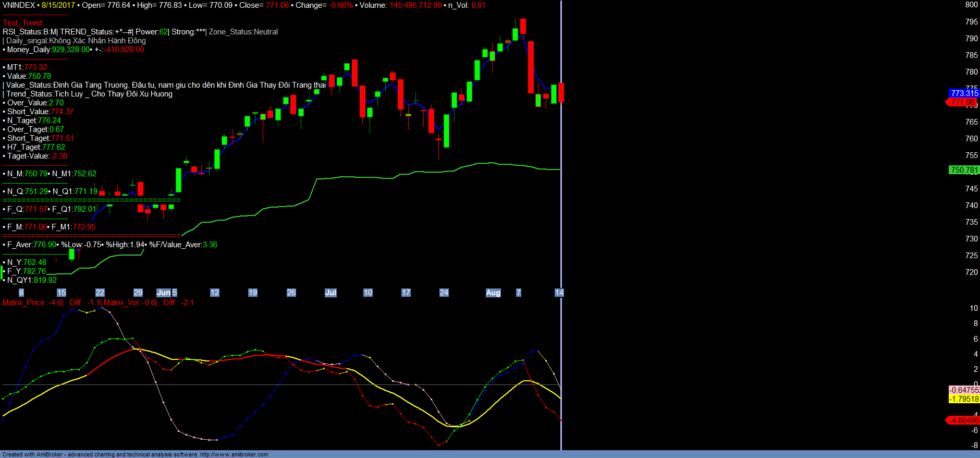Click the yellow -1.79518 indicator tag
This screenshot has height=458, width=980.
(964, 399)
